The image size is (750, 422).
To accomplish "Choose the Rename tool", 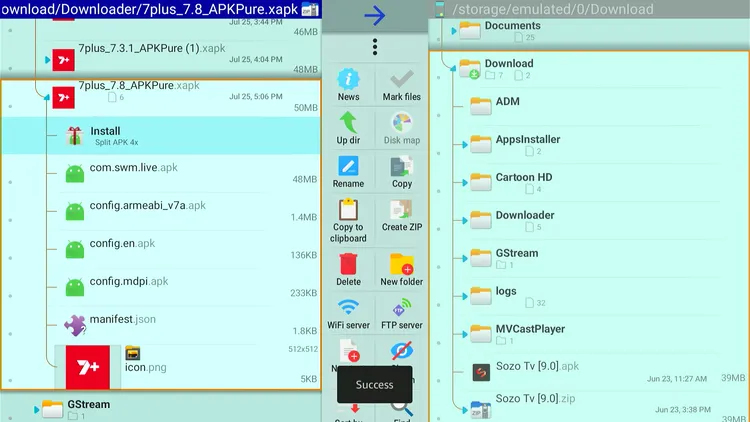I will (348, 171).
